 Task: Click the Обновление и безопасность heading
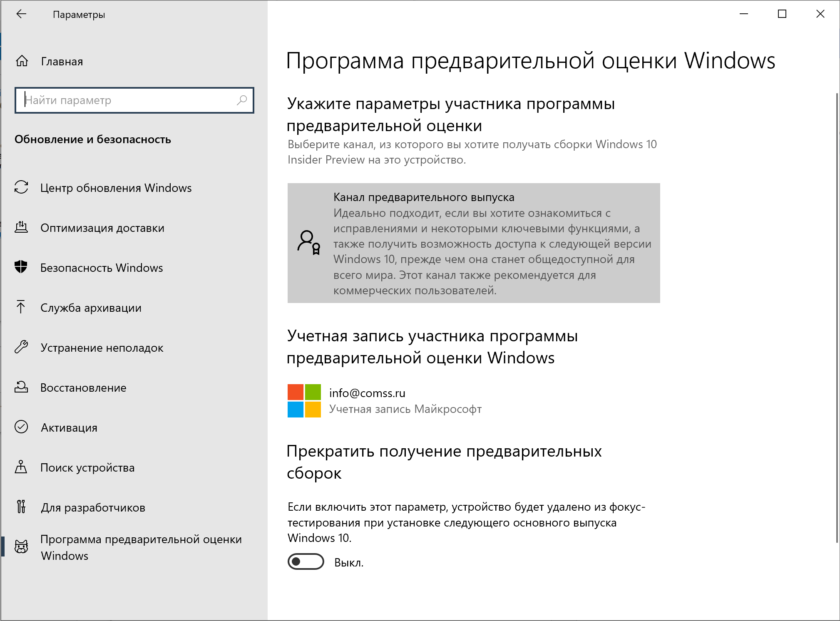(x=93, y=139)
